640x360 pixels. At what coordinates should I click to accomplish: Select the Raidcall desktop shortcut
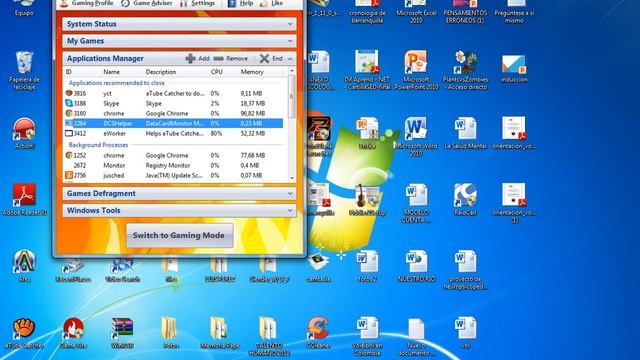pos(465,199)
